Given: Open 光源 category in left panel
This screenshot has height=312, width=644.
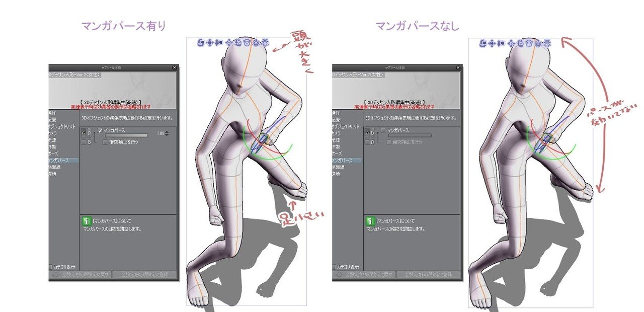Looking at the screenshot, I should point(52,140).
